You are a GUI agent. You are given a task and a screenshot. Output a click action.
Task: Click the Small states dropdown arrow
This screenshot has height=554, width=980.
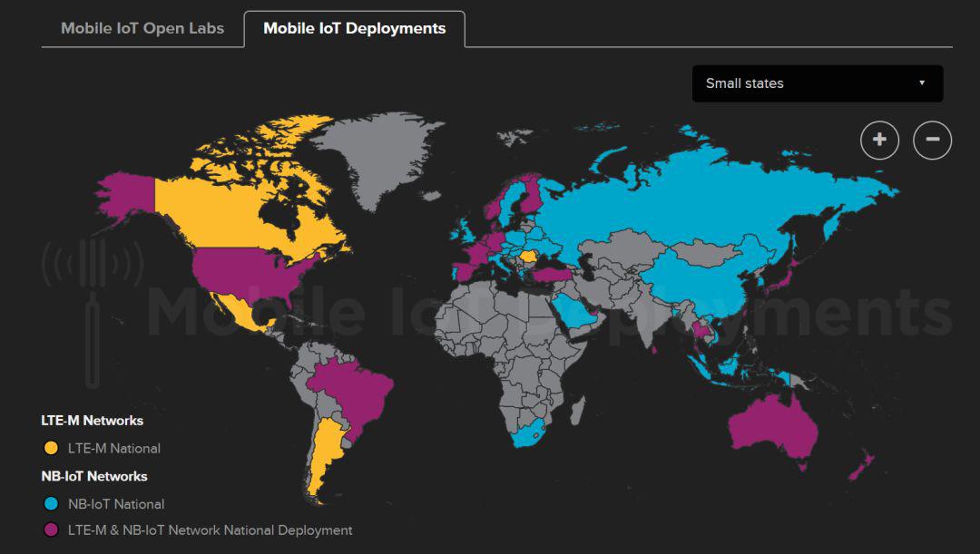[x=921, y=83]
